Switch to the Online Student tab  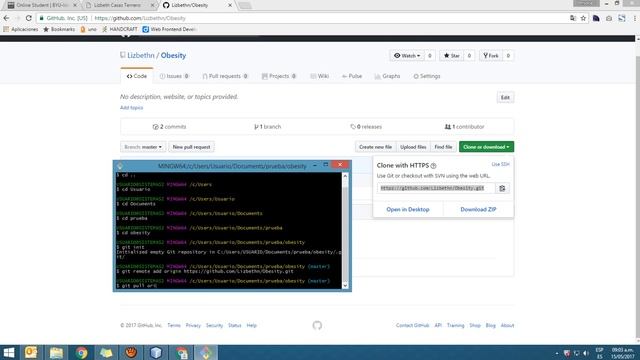tap(41, 5)
